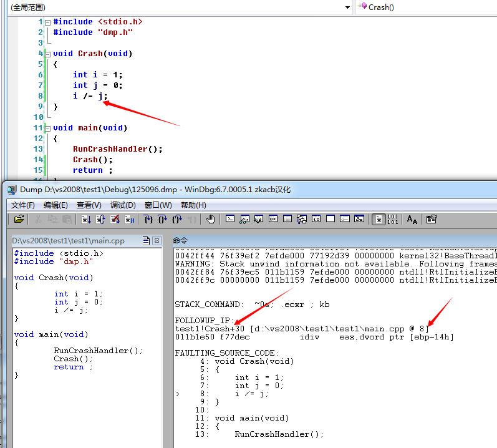Click the Go (run) debug toolbar icon
Viewport: 497px width, 448px height.
tap(86, 219)
